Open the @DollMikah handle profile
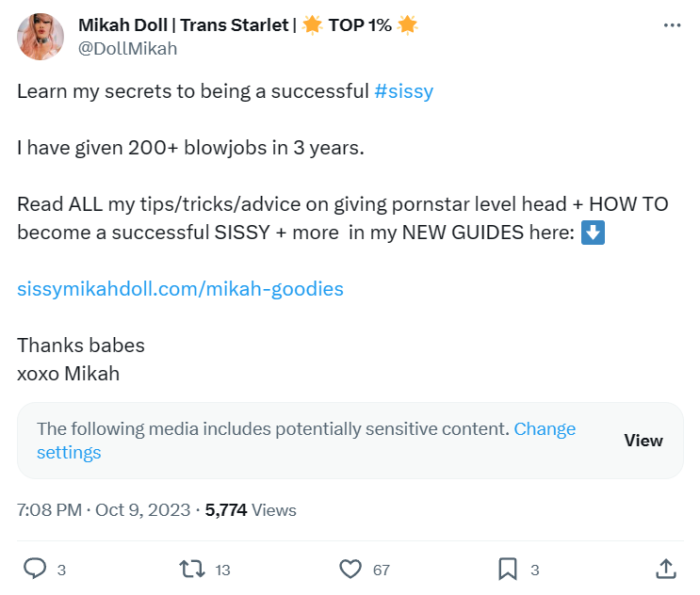Image resolution: width=700 pixels, height=595 pixels. [128, 49]
